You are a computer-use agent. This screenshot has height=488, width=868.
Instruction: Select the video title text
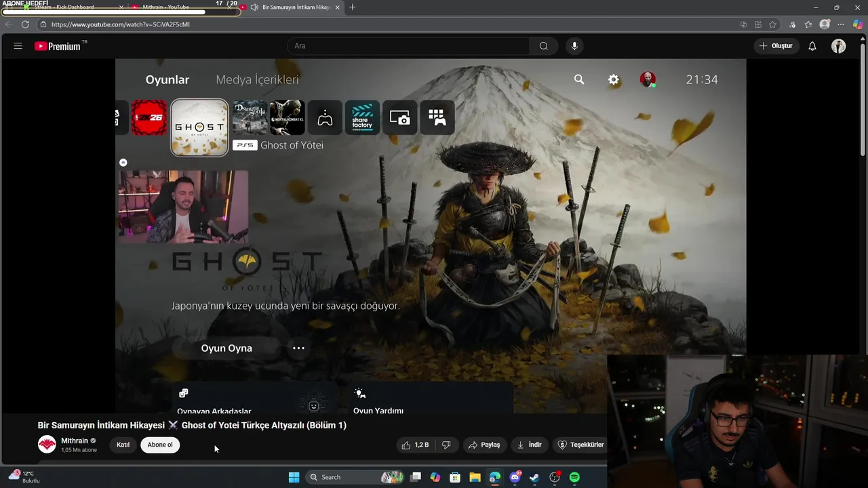tap(192, 425)
